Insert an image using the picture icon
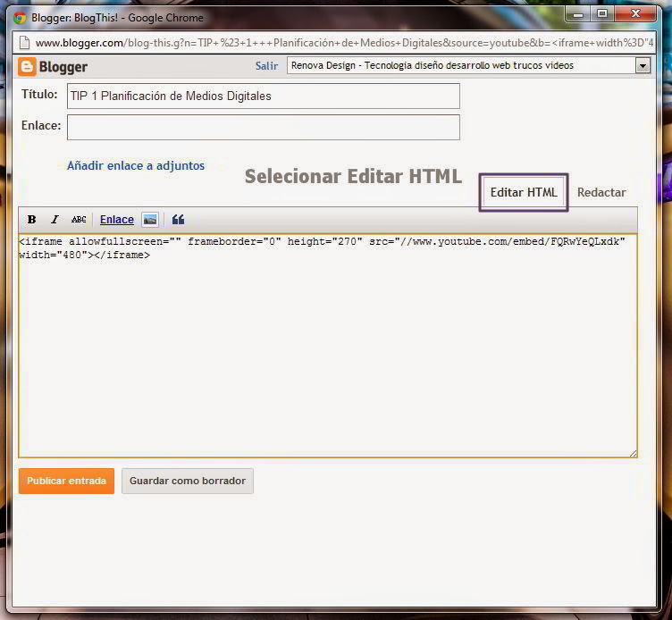The width and height of the screenshot is (672, 620). [x=150, y=220]
